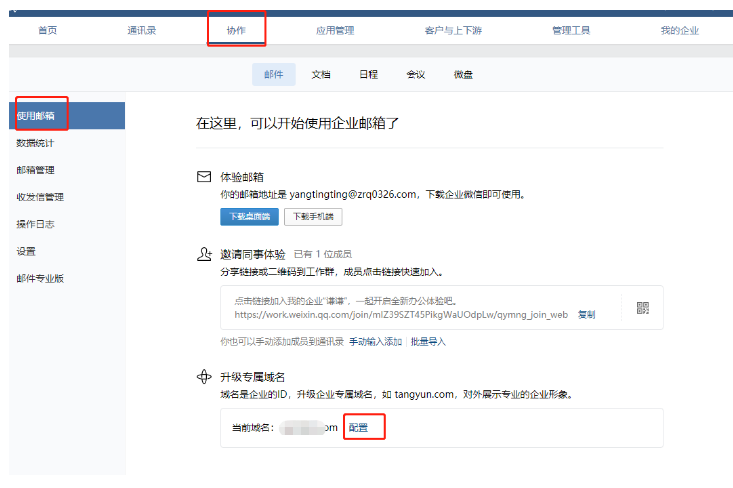Open 通讯录 in the top navigation
The width and height of the screenshot is (733, 488).
pyautogui.click(x=141, y=30)
